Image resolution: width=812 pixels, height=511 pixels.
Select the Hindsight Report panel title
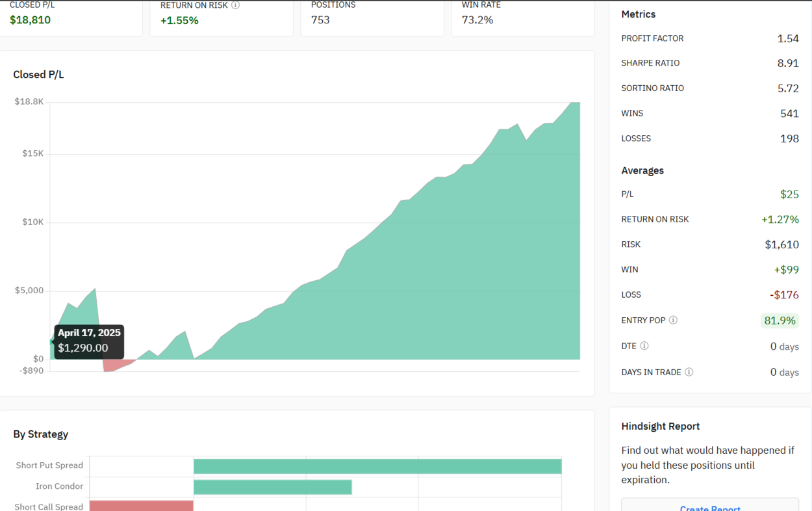click(660, 426)
